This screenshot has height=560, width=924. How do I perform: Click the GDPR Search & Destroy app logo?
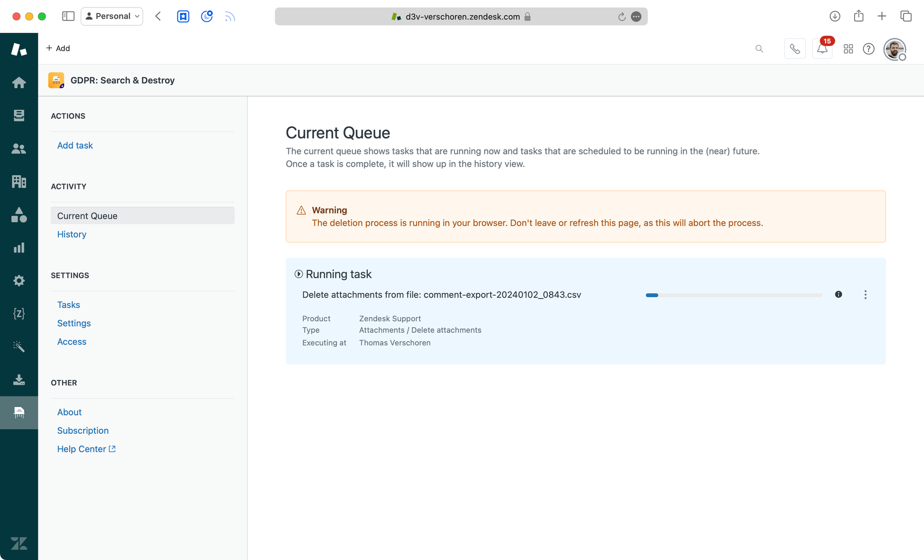56,80
